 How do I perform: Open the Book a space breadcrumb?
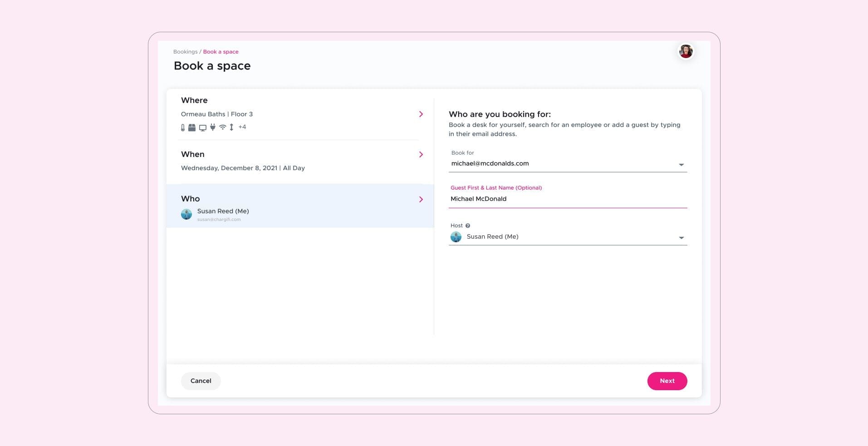click(221, 51)
